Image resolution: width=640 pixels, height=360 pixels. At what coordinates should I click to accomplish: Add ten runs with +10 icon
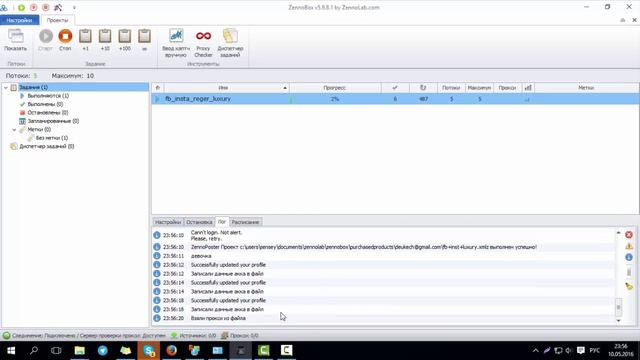pos(105,40)
